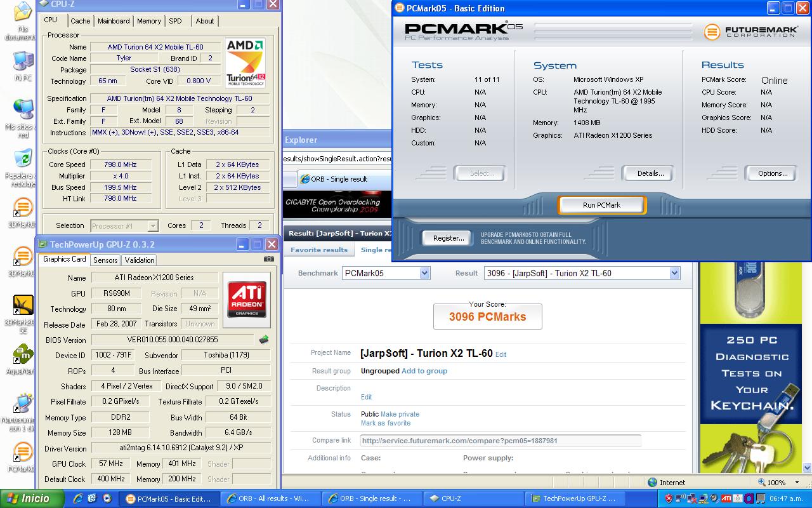Viewport: 812px width, 508px height.
Task: Click the Make private link
Action: (400, 414)
